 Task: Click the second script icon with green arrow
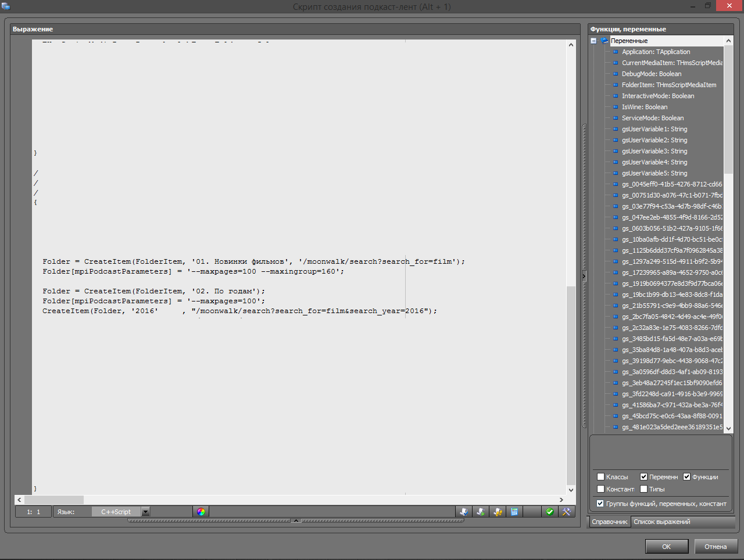pos(481,512)
